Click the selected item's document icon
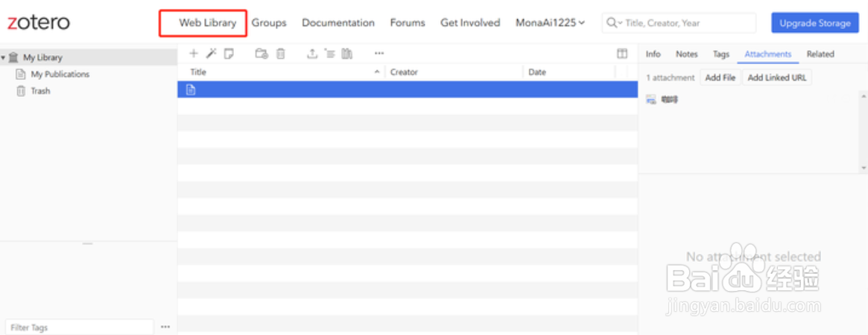 click(191, 90)
